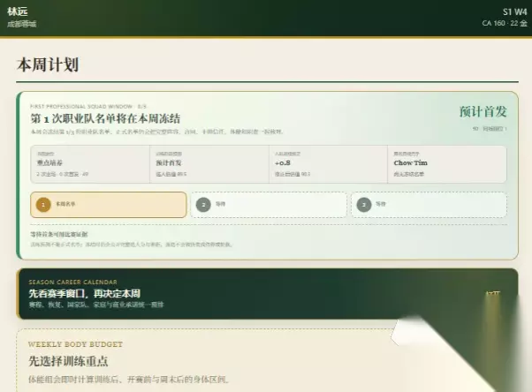The width and height of the screenshot is (532, 392).
Task: Click the 本周计划 page heading
Action: 48,64
